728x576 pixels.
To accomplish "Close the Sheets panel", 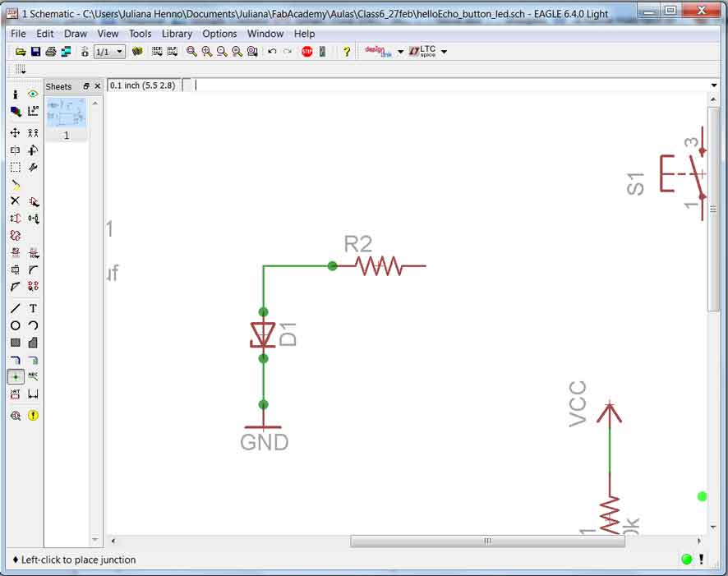I will point(98,86).
